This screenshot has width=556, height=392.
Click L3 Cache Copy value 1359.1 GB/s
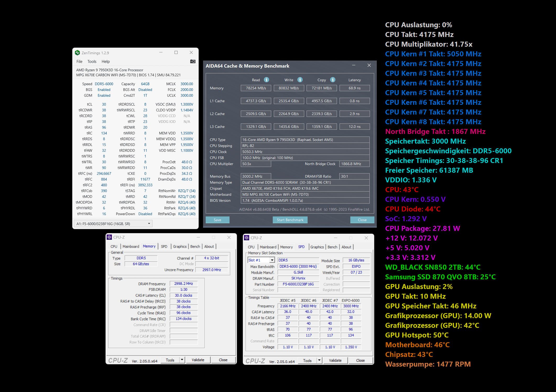pos(322,127)
